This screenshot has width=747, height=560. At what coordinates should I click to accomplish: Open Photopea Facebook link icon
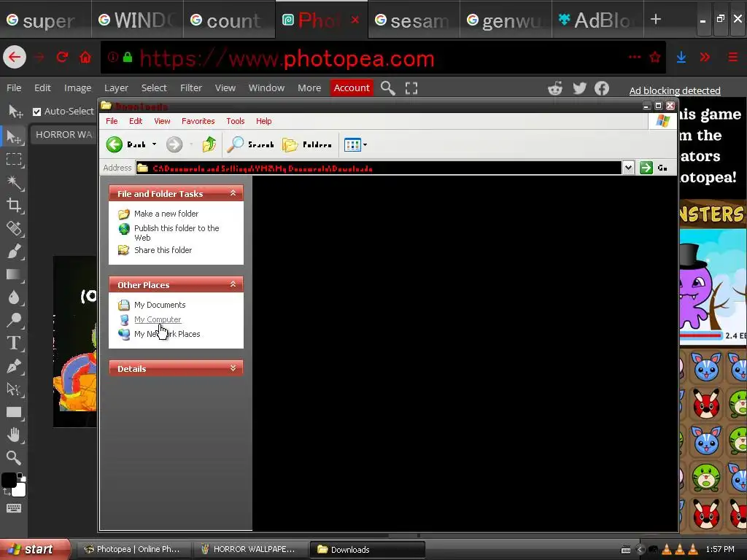[602, 88]
